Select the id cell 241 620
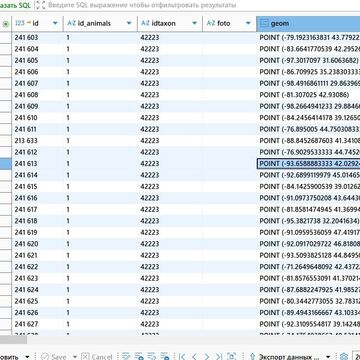This screenshot has height=360, width=360. pyautogui.click(x=37, y=244)
